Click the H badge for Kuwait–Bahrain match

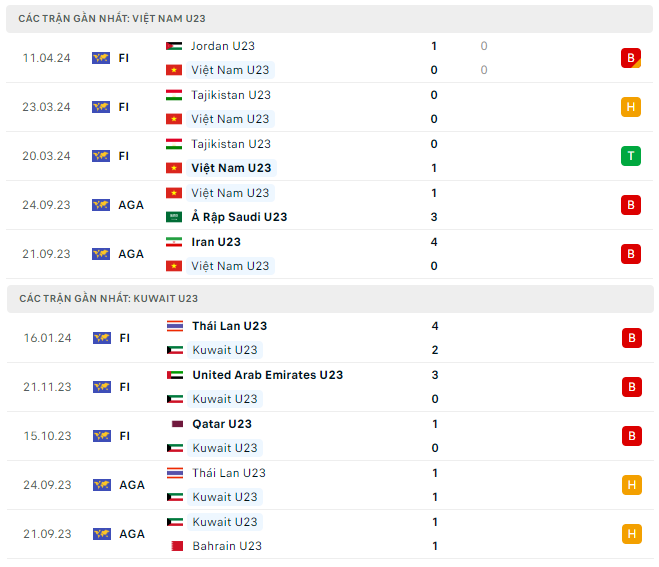click(630, 534)
